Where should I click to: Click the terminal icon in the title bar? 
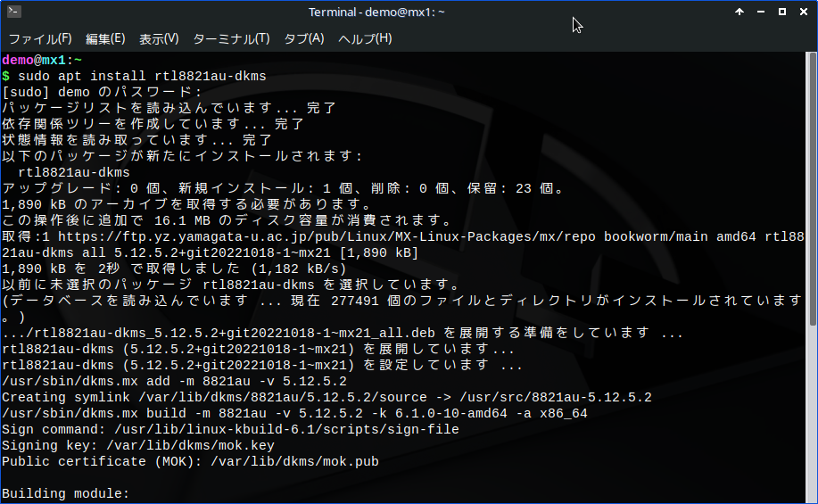click(14, 11)
